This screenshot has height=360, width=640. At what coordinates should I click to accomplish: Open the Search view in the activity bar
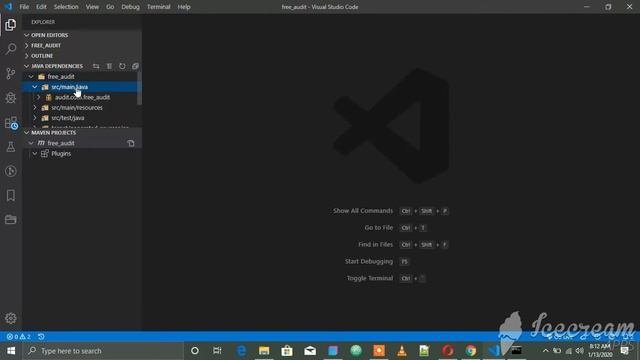pyautogui.click(x=11, y=49)
